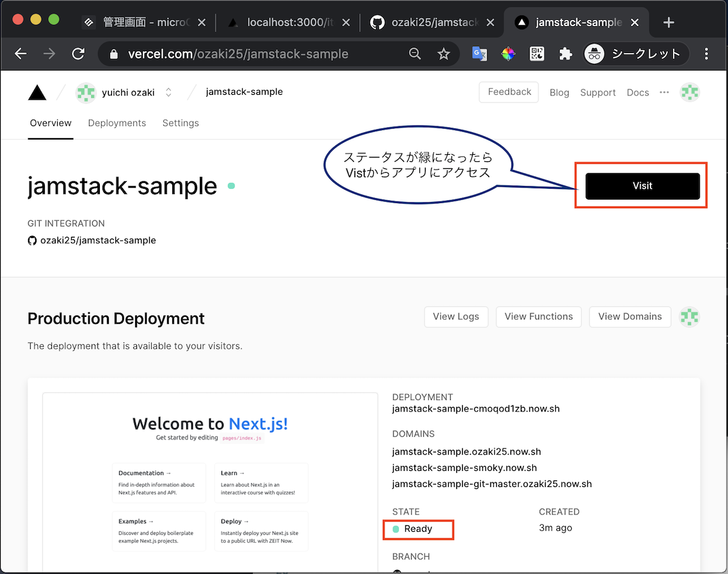Click the browser forward arrow
The height and width of the screenshot is (574, 728).
[49, 54]
